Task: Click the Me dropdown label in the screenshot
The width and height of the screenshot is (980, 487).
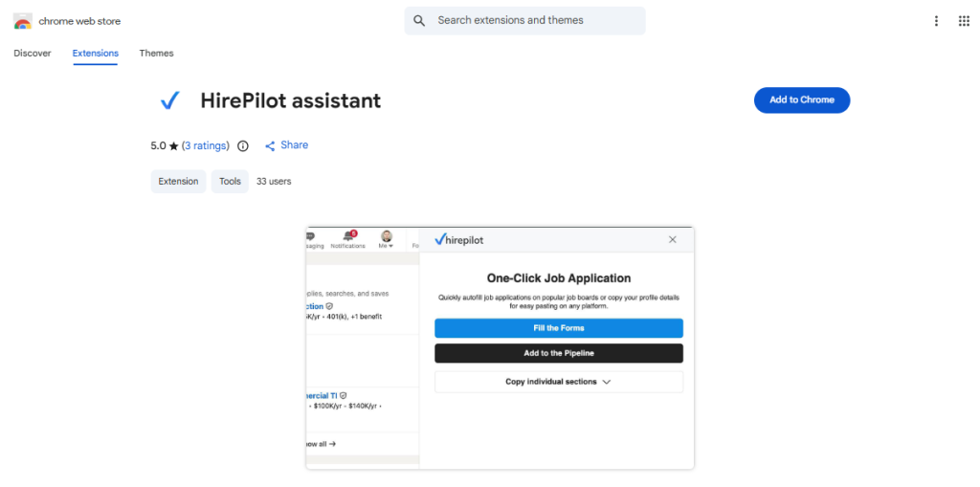Action: point(387,246)
